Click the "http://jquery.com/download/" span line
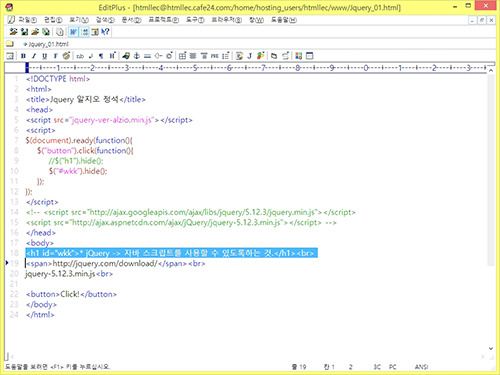 pos(115,263)
